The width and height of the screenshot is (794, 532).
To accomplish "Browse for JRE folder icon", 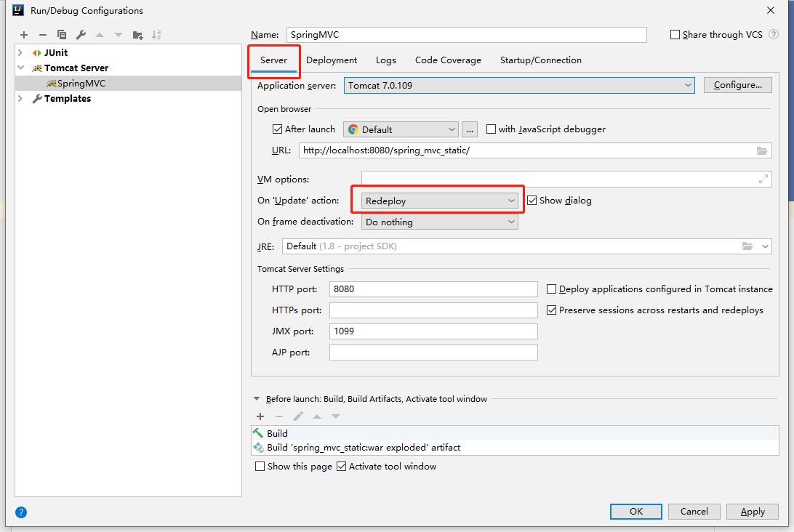I will coord(747,246).
